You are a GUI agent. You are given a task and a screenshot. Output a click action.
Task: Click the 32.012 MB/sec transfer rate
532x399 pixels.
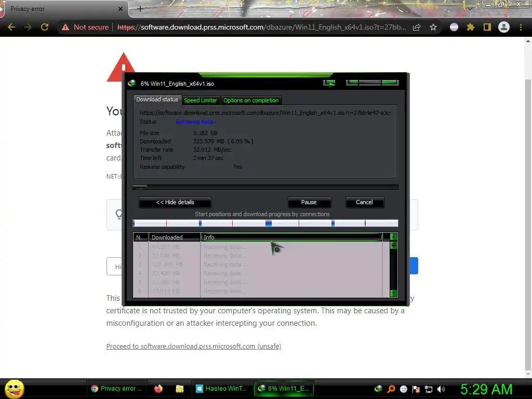[x=212, y=150]
